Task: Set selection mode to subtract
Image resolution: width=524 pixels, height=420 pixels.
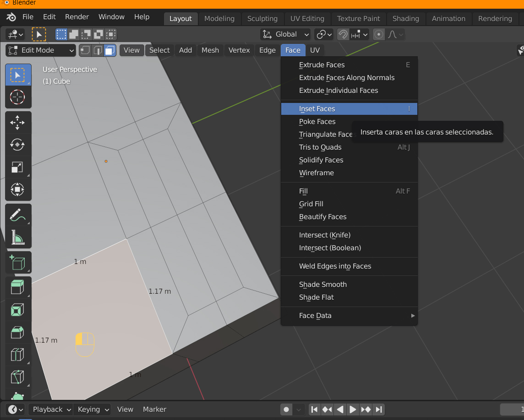Action: [x=86, y=34]
